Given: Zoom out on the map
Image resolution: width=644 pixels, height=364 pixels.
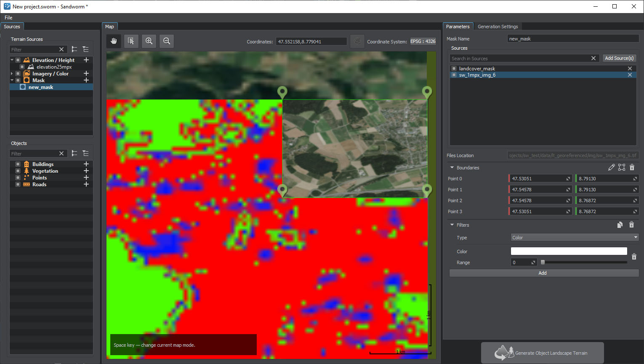Looking at the screenshot, I should point(167,41).
